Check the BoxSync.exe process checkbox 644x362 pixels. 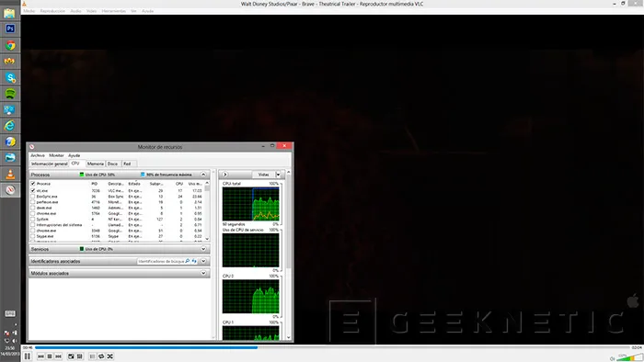(33, 197)
